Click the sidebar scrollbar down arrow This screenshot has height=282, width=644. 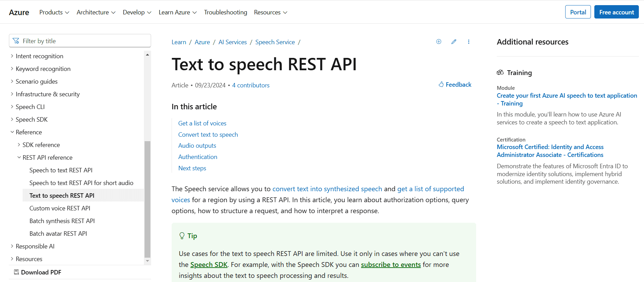point(147,261)
